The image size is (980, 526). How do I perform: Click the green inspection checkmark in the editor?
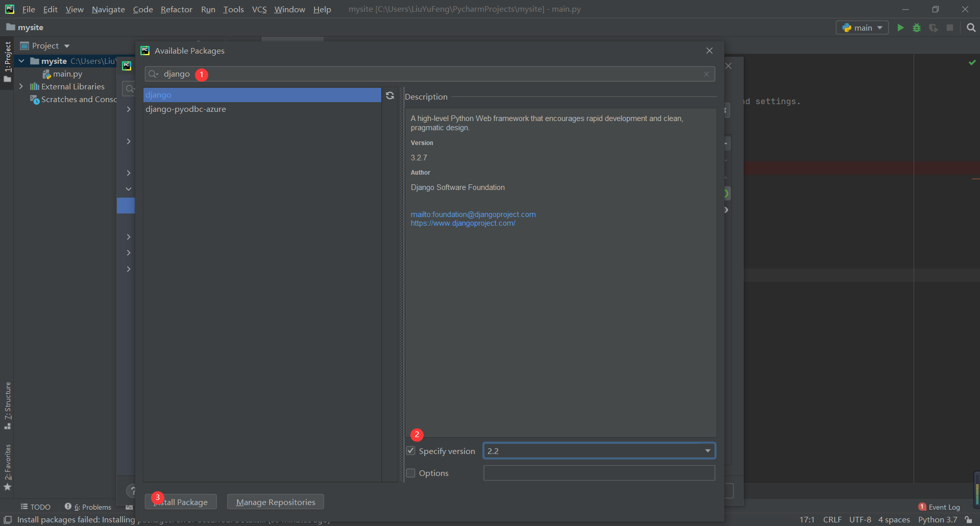(x=972, y=62)
